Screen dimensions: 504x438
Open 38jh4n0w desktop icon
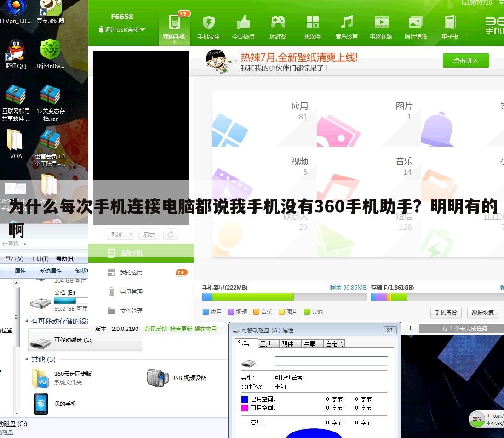(50, 54)
